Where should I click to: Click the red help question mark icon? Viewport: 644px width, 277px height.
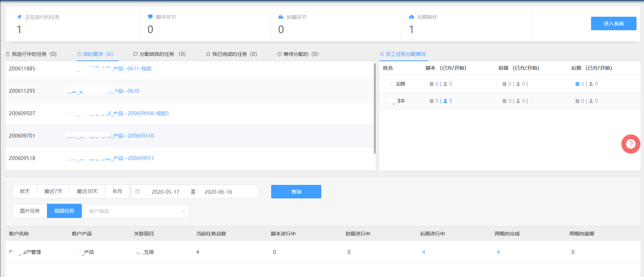pos(630,144)
